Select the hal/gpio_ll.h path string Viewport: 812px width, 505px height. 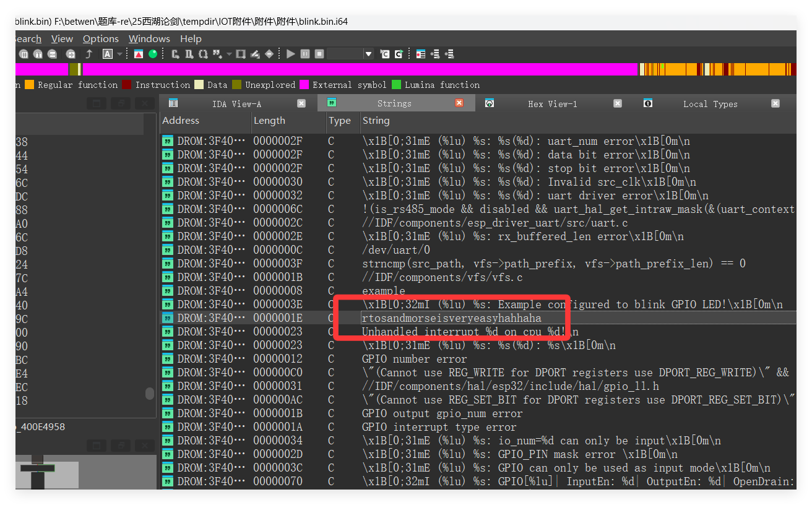click(x=510, y=386)
